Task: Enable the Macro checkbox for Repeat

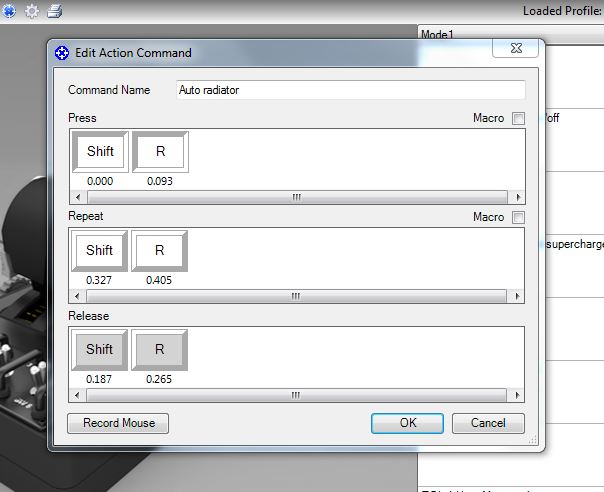Action: 518,217
